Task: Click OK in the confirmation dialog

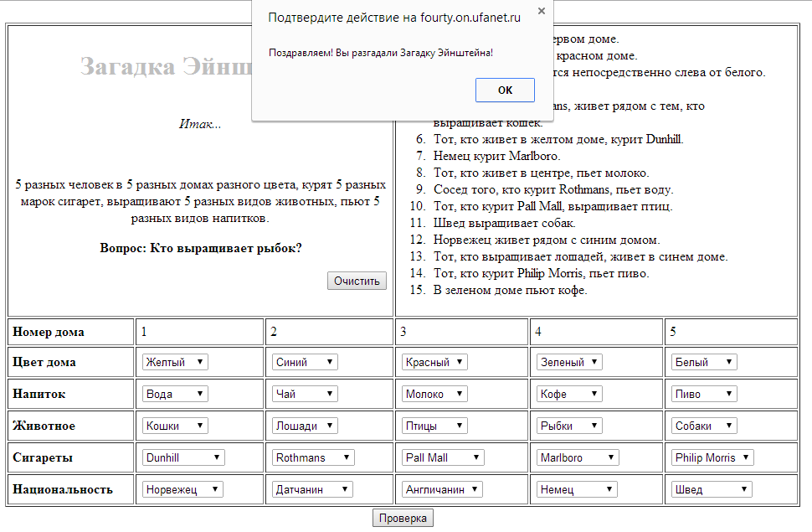Action: [505, 90]
